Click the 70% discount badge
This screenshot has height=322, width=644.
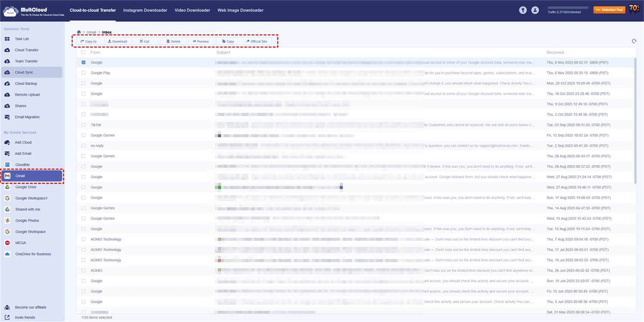pyautogui.click(x=635, y=9)
